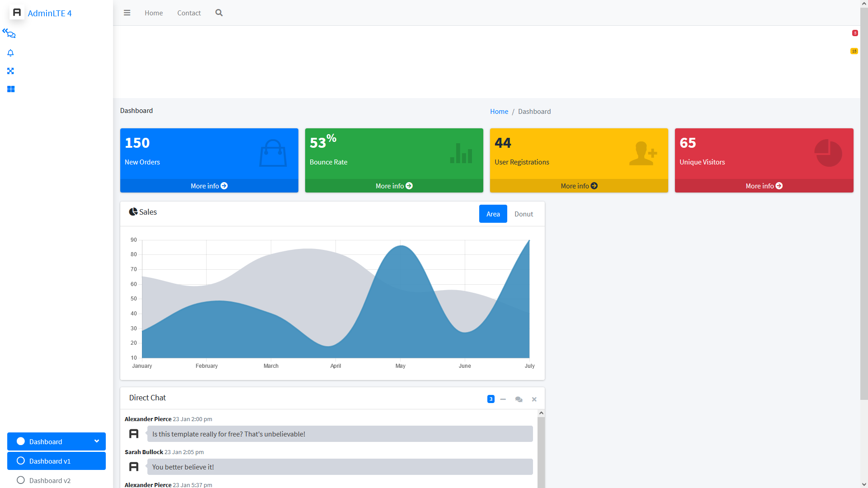Screen dimensions: 868x488
Task: Click the Direct Chat scroll-up arrow
Action: [x=541, y=413]
